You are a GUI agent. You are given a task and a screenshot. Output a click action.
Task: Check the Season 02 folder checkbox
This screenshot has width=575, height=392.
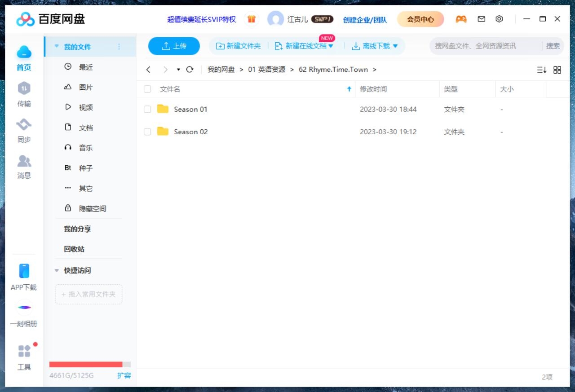147,132
